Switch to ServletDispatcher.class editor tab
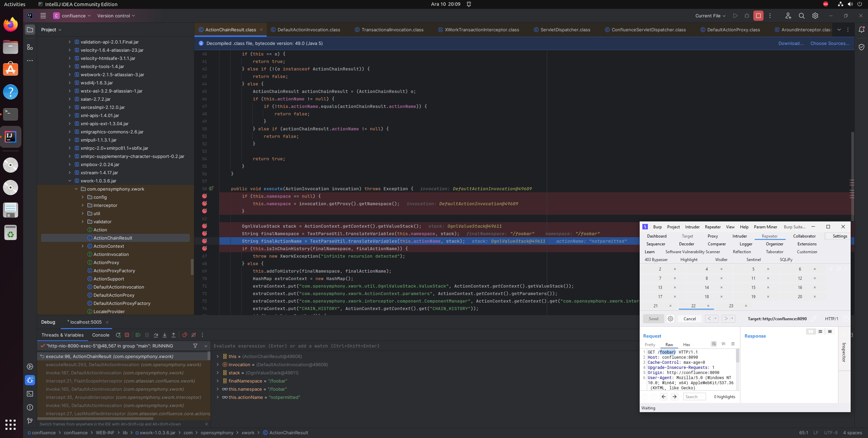 [562, 30]
